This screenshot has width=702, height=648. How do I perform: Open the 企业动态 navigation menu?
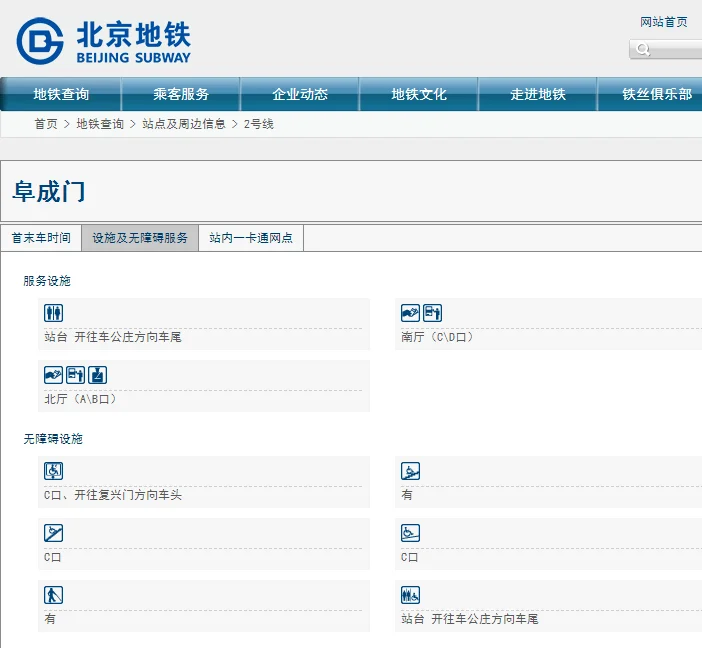click(300, 94)
